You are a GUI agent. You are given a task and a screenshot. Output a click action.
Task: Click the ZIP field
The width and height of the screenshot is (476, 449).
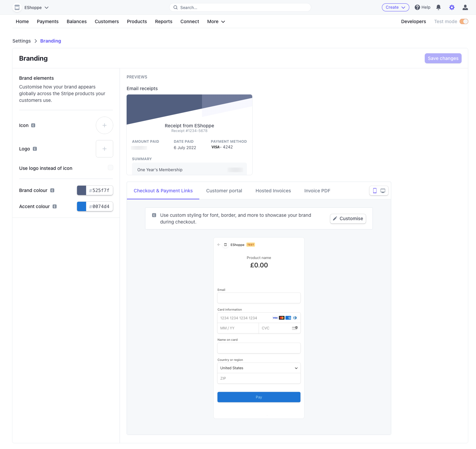pos(259,378)
